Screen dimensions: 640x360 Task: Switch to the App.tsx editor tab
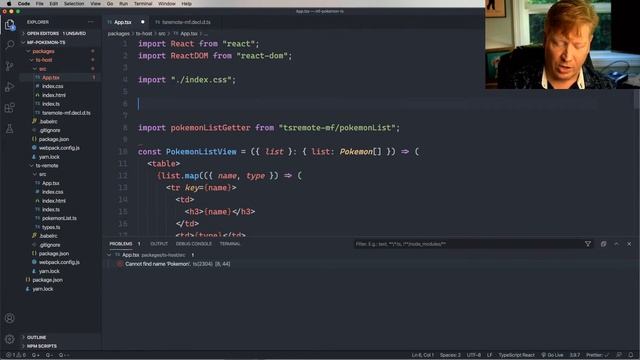pyautogui.click(x=122, y=22)
